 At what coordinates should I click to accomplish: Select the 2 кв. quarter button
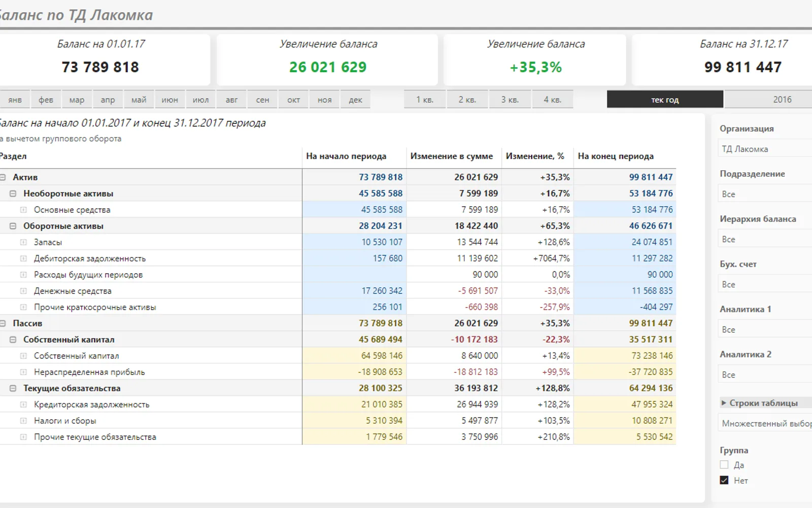[x=467, y=100]
